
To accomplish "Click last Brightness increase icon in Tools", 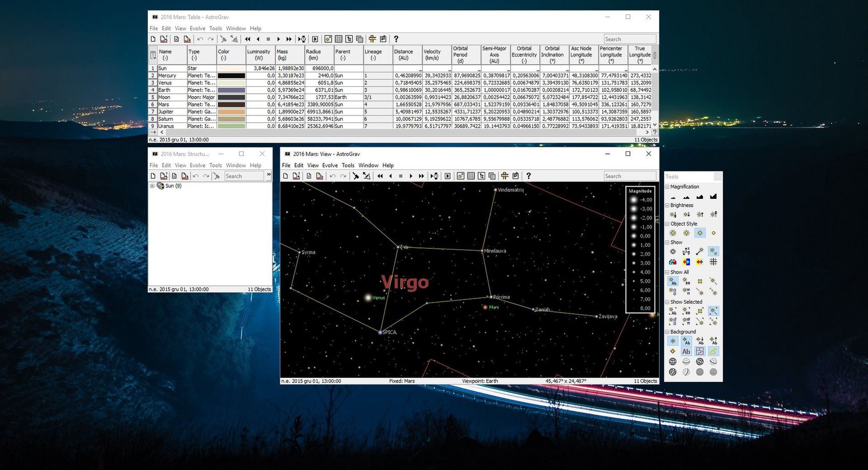I will (x=713, y=215).
